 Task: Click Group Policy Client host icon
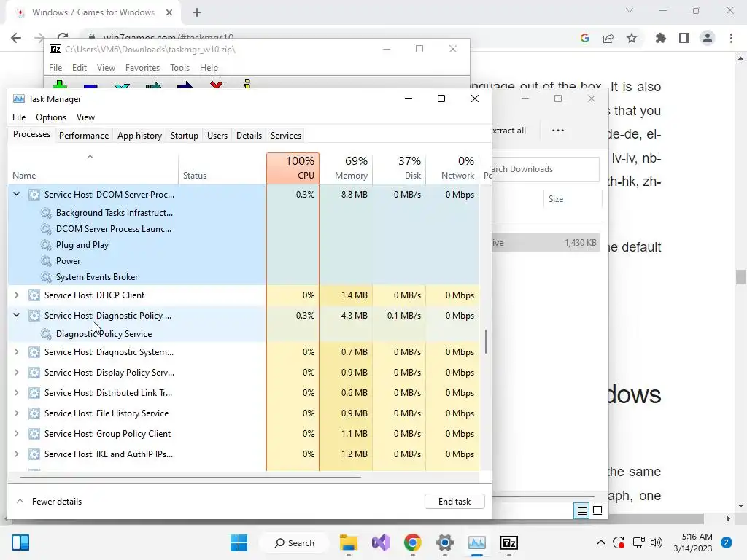[x=34, y=434]
